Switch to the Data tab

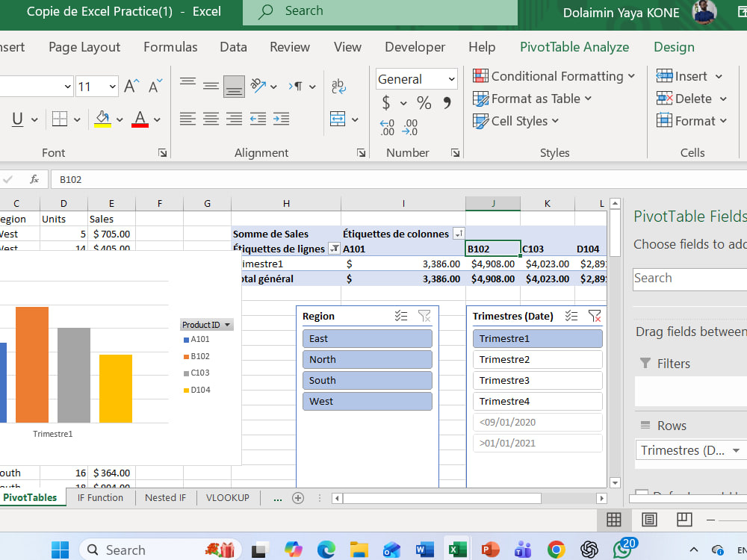click(x=233, y=47)
